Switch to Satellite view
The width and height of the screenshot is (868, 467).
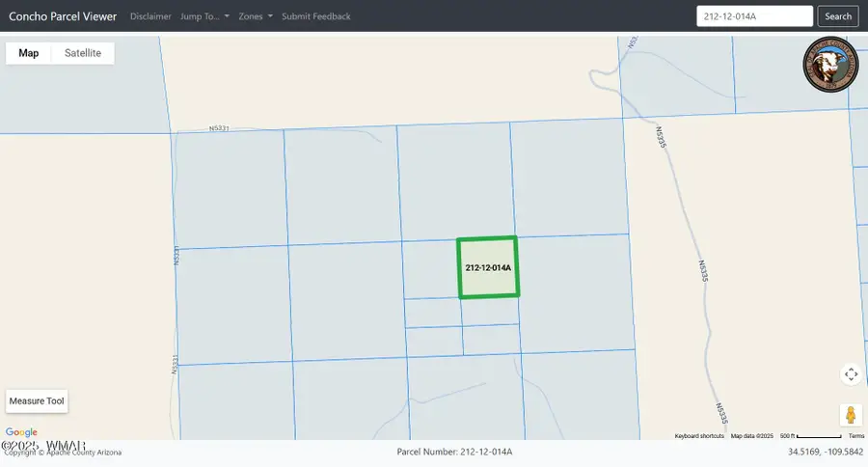pos(83,53)
